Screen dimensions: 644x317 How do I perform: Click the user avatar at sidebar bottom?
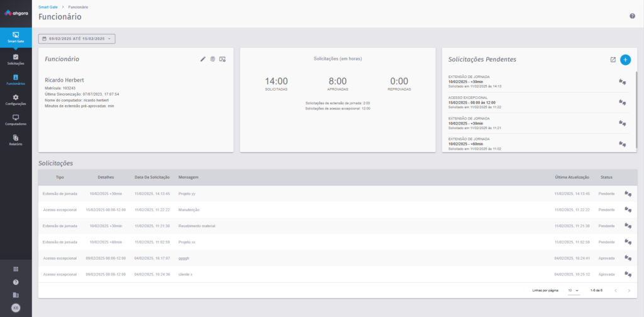tap(16, 308)
